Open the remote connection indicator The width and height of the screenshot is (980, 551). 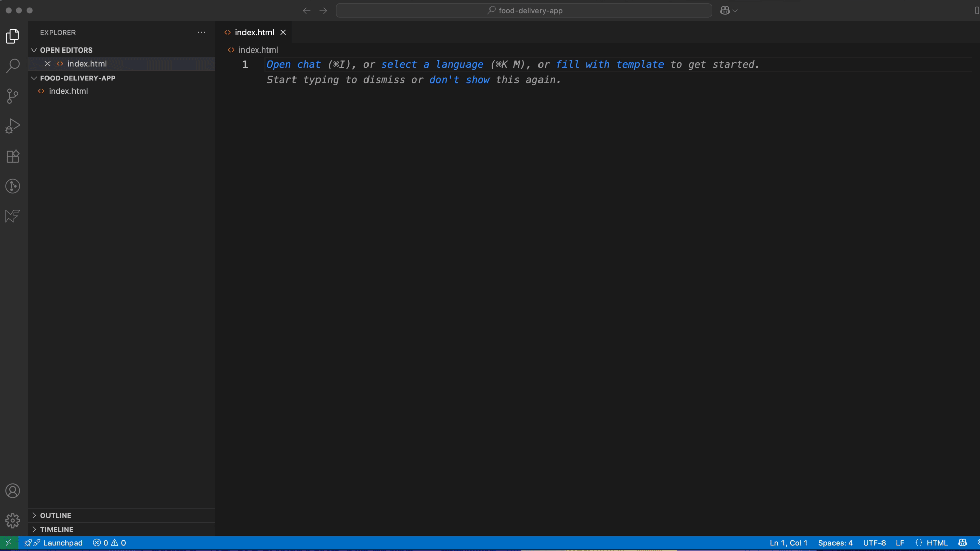click(8, 542)
